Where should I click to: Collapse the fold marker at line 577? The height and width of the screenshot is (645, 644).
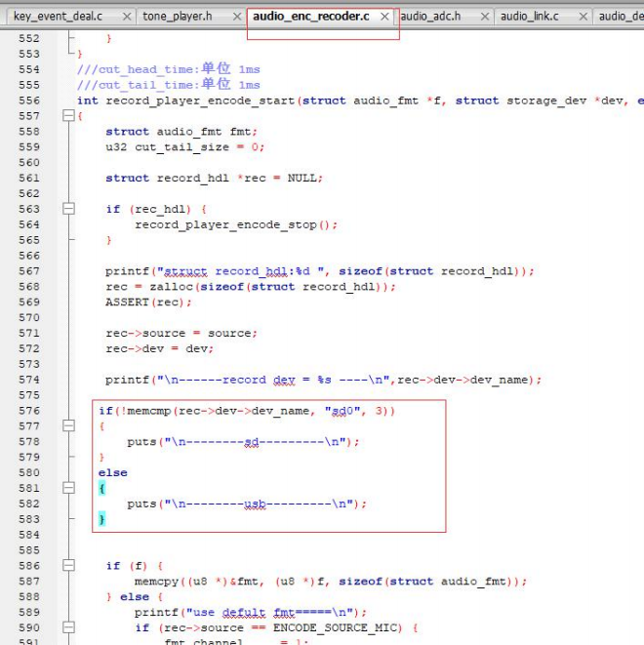point(68,425)
